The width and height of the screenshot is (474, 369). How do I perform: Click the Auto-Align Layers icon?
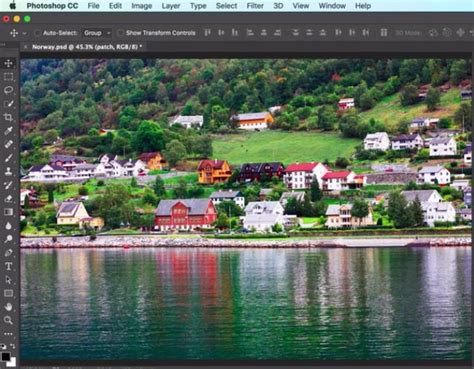click(x=384, y=33)
